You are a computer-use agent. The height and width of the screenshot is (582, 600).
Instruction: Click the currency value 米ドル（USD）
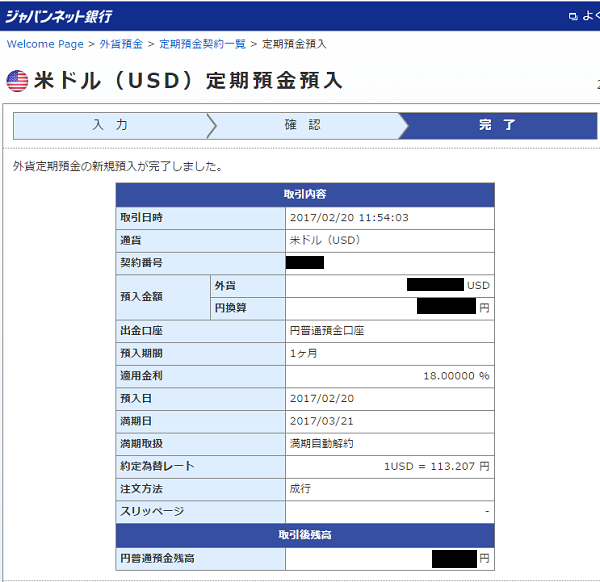coord(325,240)
